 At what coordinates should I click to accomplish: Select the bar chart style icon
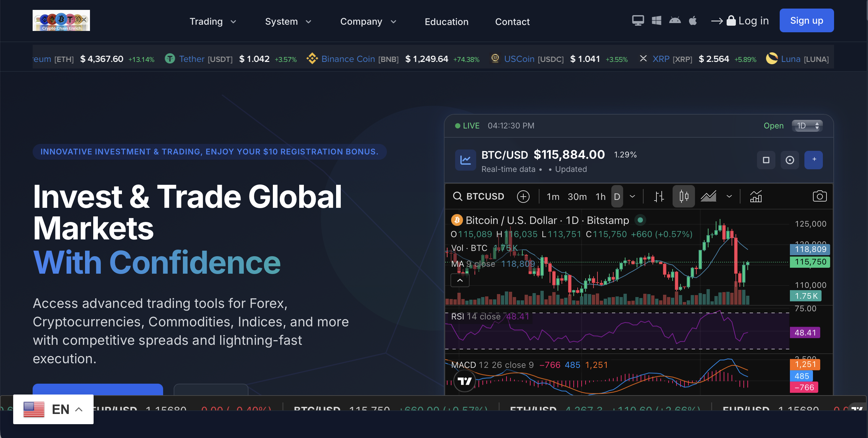tap(659, 196)
